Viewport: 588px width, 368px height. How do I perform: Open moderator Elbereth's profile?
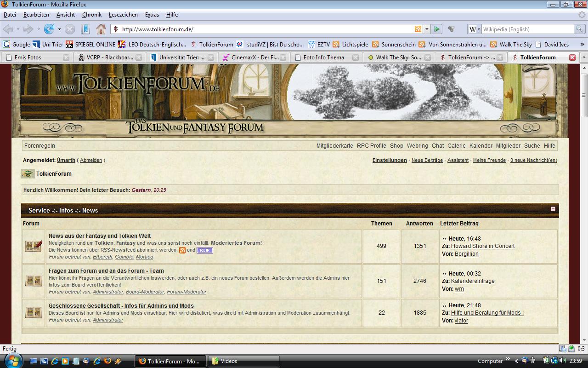pyautogui.click(x=102, y=257)
